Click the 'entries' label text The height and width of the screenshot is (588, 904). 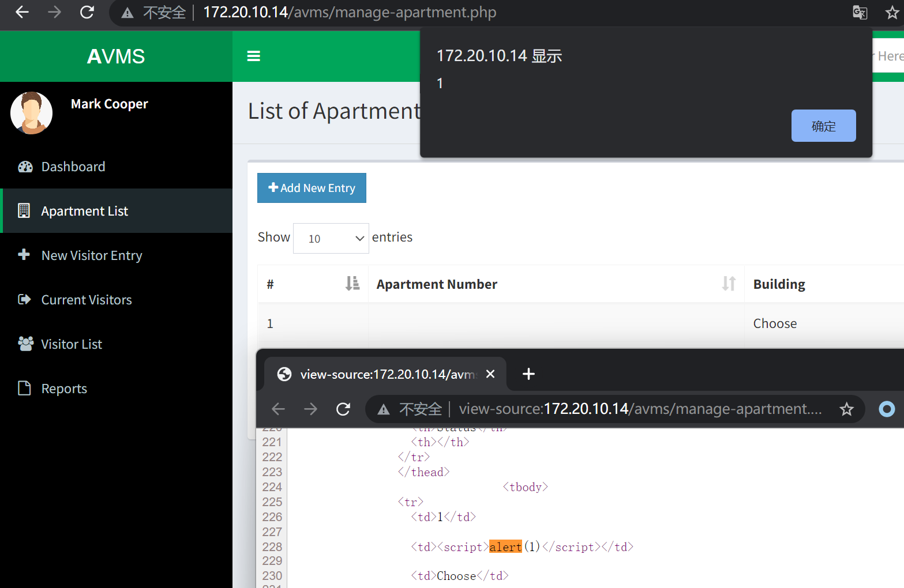tap(392, 237)
